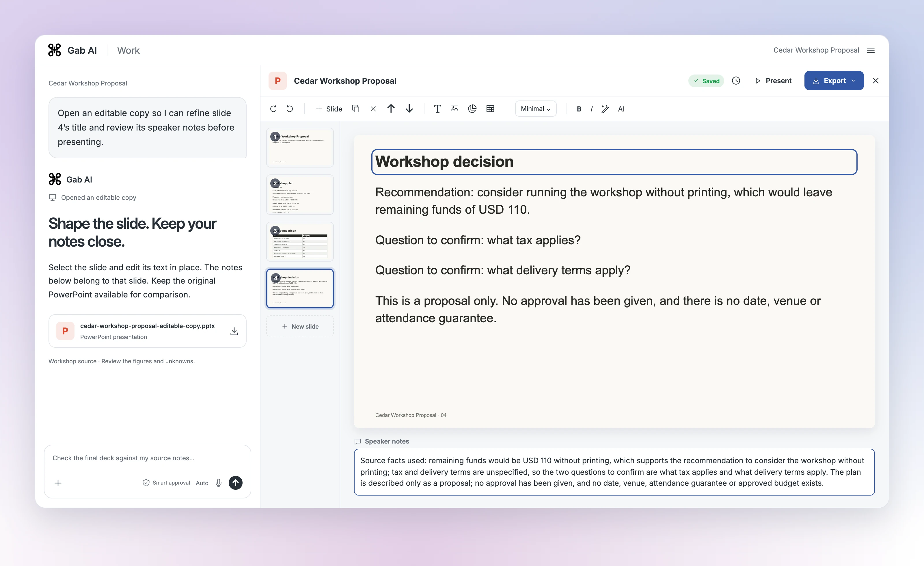Viewport: 924px width, 566px height.
Task: Click the plus attach icon in chat box
Action: pyautogui.click(x=58, y=483)
